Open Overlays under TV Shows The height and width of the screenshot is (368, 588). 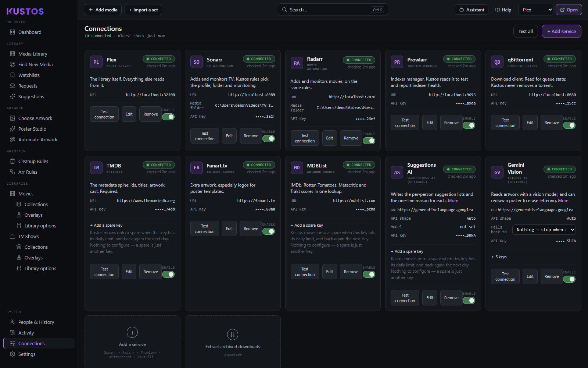tap(33, 258)
